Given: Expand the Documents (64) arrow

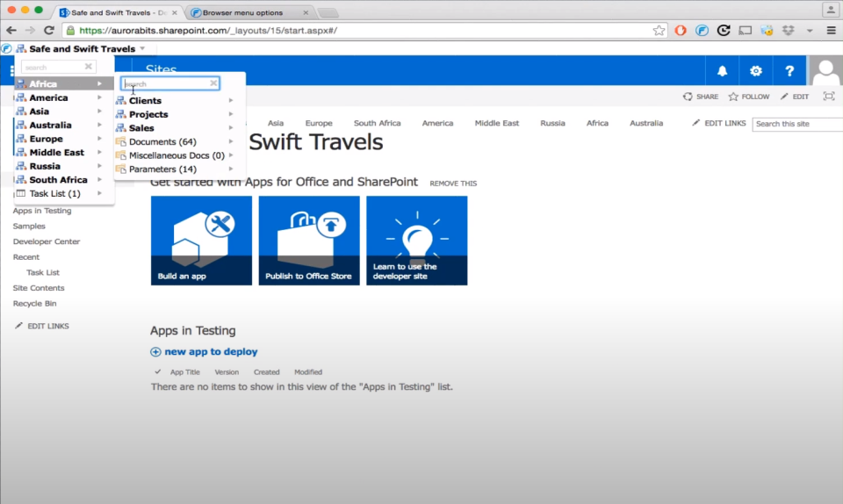Looking at the screenshot, I should 231,141.
